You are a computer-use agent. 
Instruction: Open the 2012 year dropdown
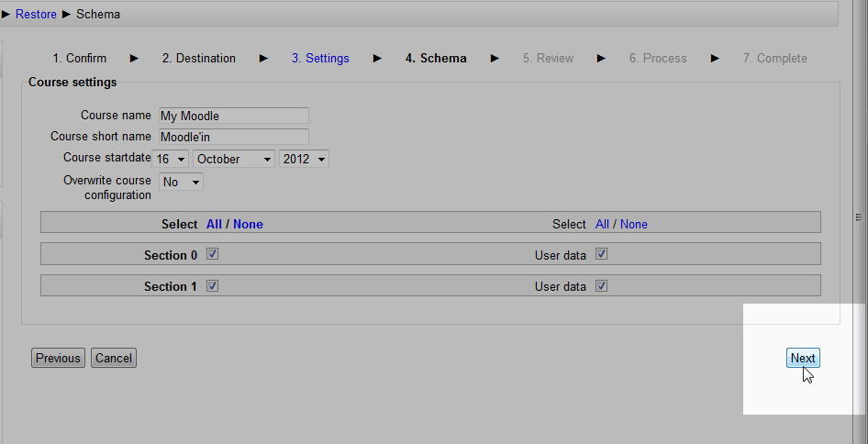pyautogui.click(x=305, y=159)
